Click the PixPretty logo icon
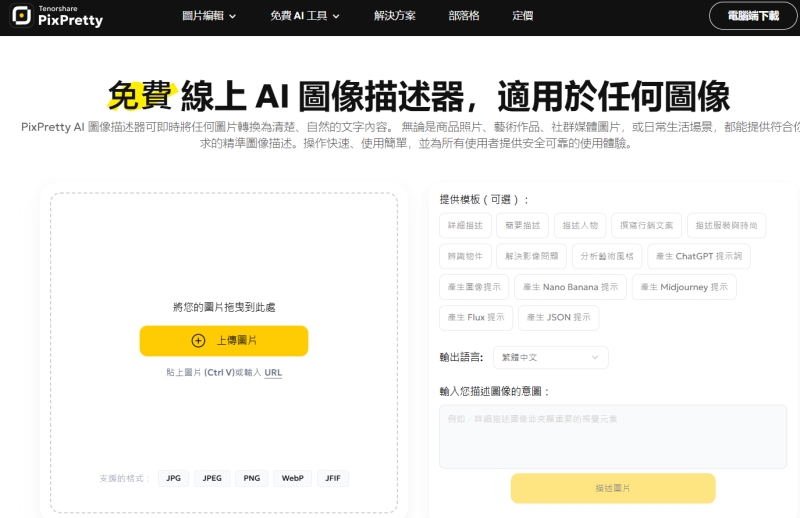Image resolution: width=800 pixels, height=518 pixels. [x=20, y=16]
